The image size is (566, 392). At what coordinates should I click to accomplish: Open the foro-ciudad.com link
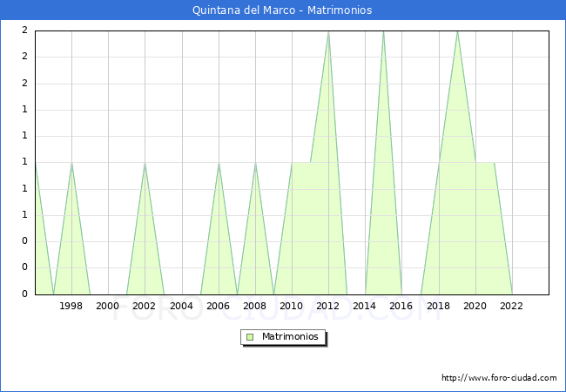pyautogui.click(x=499, y=378)
